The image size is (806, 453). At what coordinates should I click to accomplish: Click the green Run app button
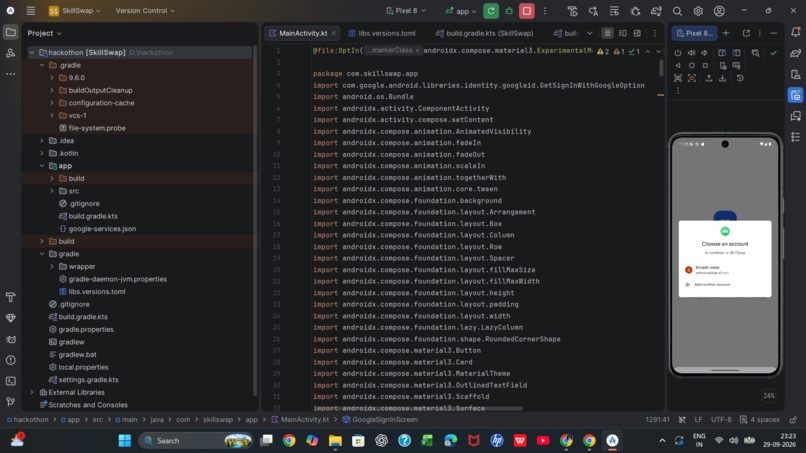coord(491,11)
